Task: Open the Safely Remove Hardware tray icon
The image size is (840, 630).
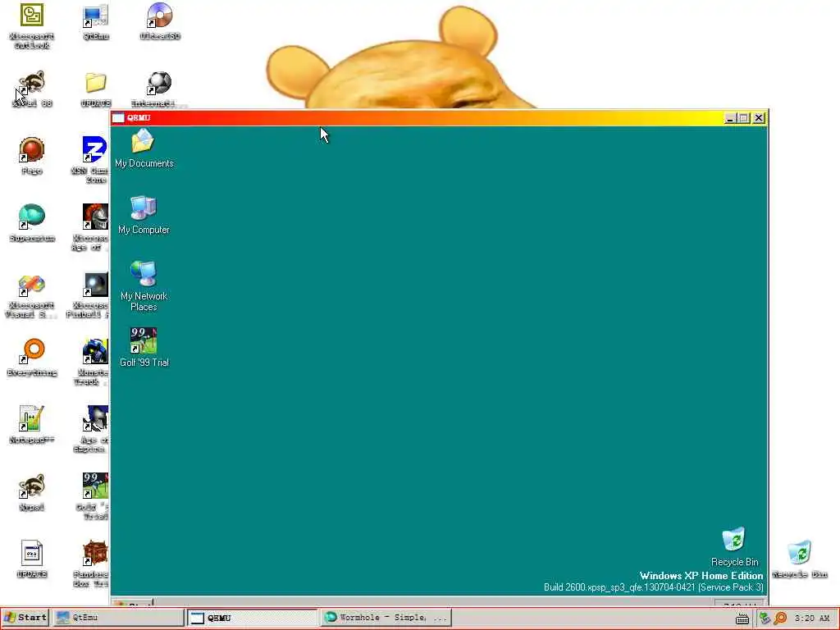Action: tap(765, 619)
